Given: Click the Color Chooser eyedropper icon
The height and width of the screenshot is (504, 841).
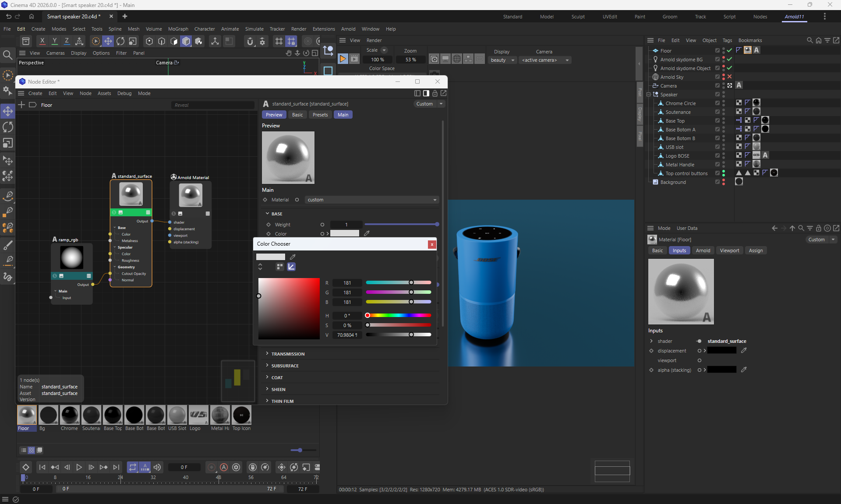Looking at the screenshot, I should [293, 257].
